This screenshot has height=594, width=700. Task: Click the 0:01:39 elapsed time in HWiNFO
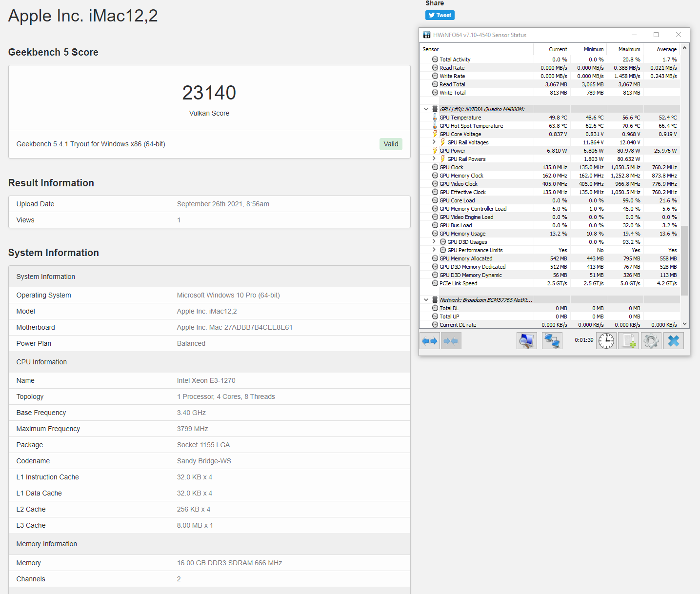pyautogui.click(x=584, y=340)
